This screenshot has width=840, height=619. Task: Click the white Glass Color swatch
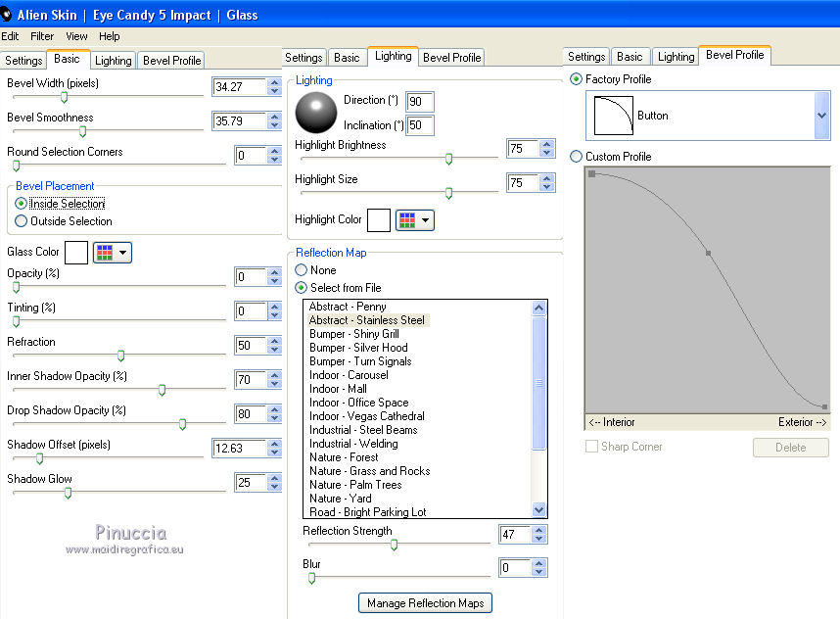pos(76,253)
